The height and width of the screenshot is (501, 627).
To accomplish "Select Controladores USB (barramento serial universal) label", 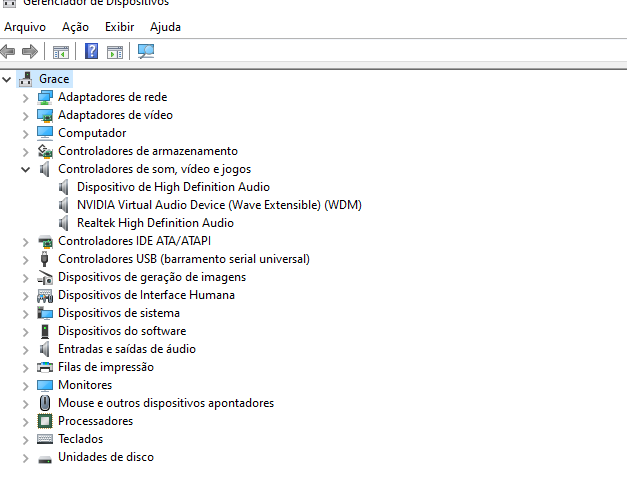I will (184, 259).
